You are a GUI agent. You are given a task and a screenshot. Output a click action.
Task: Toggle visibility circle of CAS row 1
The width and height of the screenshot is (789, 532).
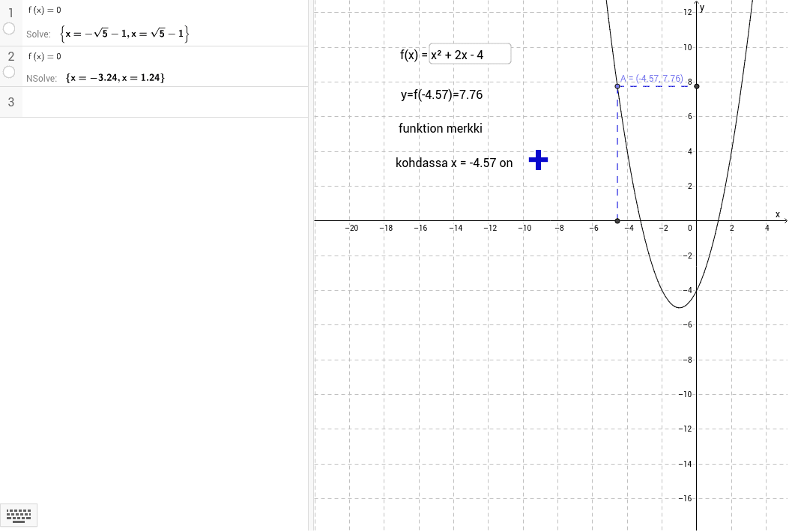pyautogui.click(x=9, y=28)
